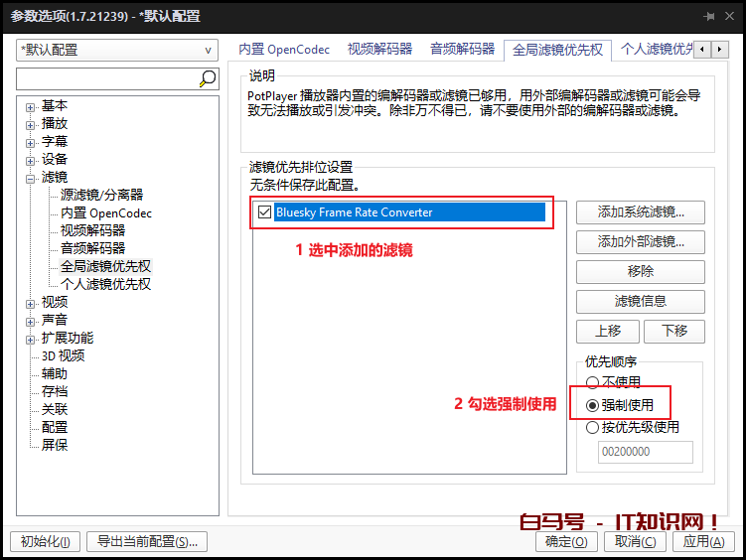The image size is (746, 560).
Task: Click the 滤镜信息 button
Action: coord(640,302)
